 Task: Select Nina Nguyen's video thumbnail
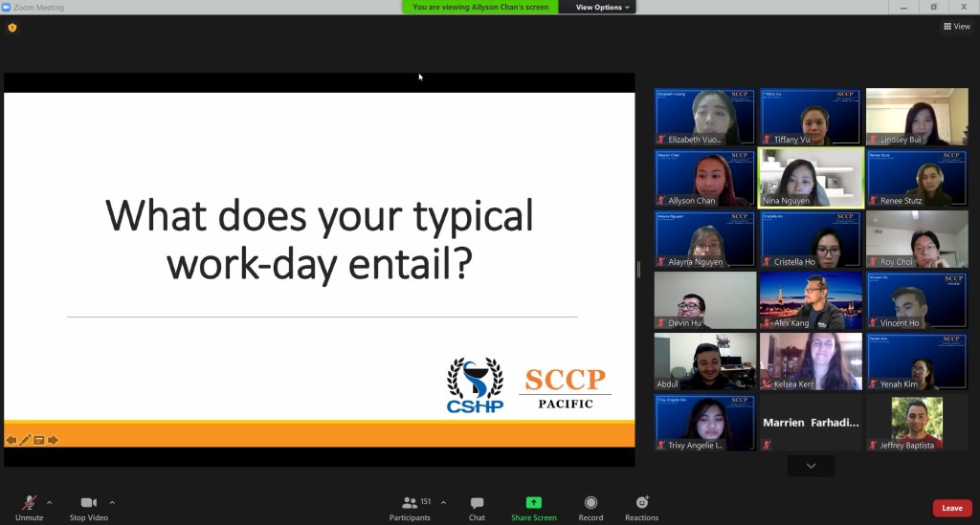click(811, 178)
